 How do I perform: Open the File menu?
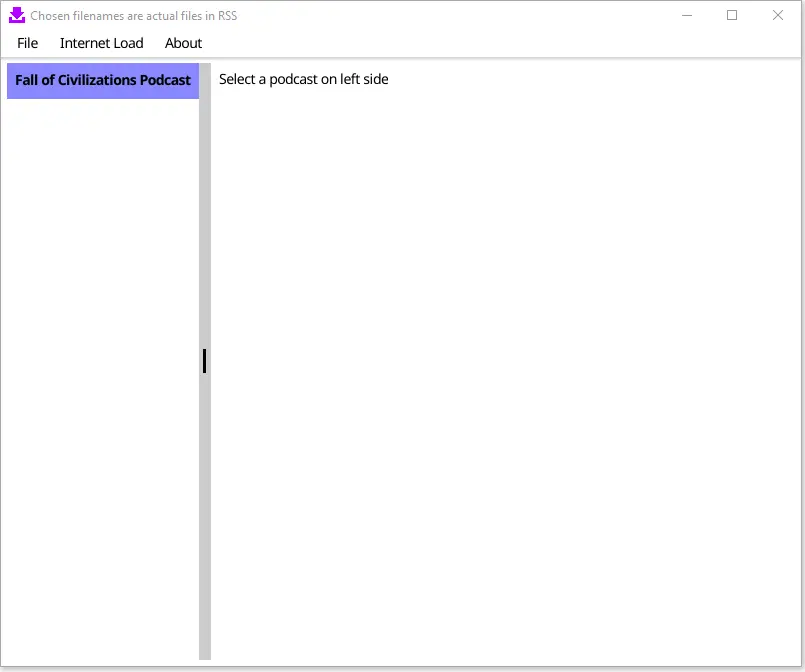[x=27, y=43]
